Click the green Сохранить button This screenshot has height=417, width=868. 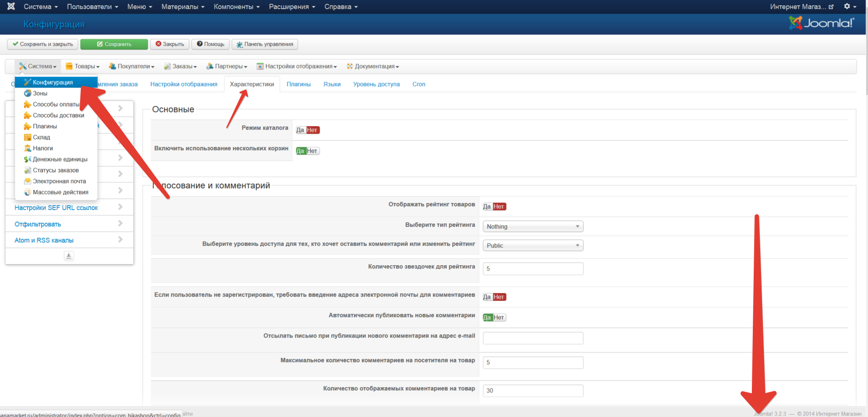coord(114,44)
